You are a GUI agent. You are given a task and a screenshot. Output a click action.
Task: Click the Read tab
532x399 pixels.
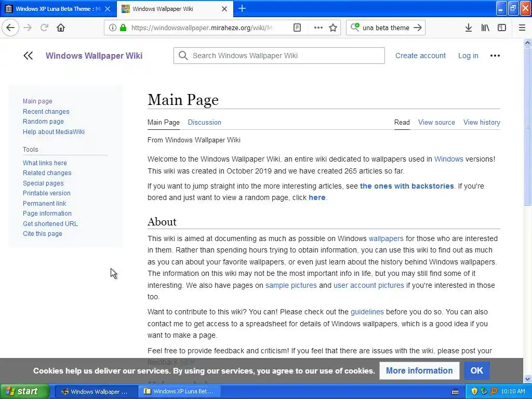[402, 123]
